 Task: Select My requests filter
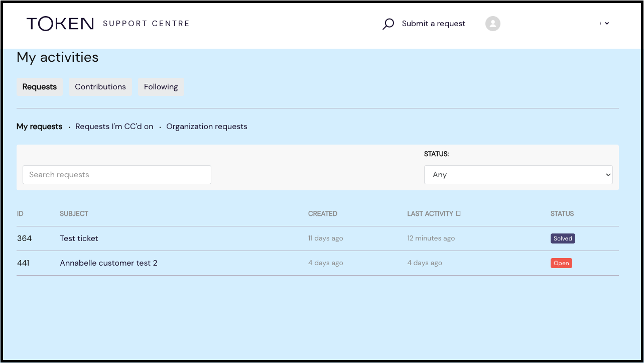40,127
